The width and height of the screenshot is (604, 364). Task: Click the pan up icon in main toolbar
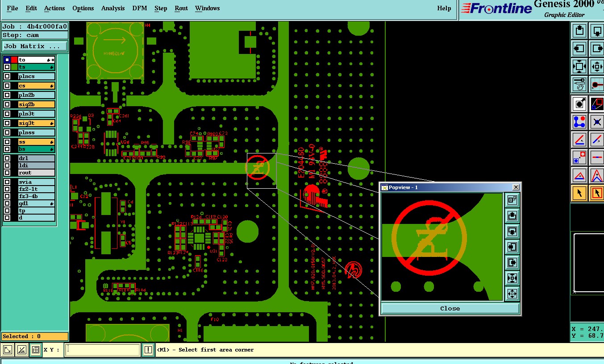click(x=579, y=31)
